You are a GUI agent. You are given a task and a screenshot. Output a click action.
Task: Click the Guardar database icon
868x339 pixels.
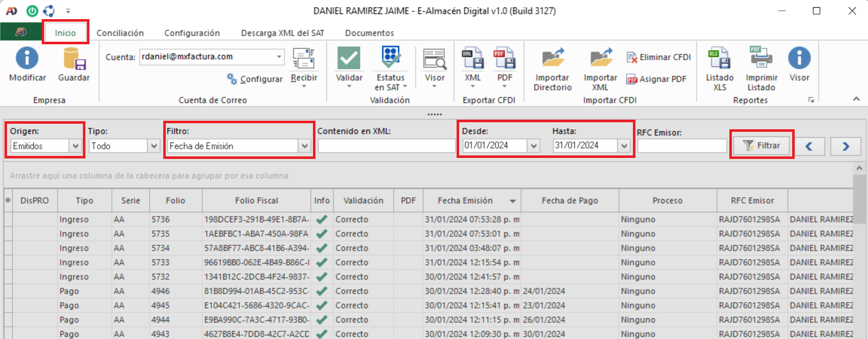(74, 58)
